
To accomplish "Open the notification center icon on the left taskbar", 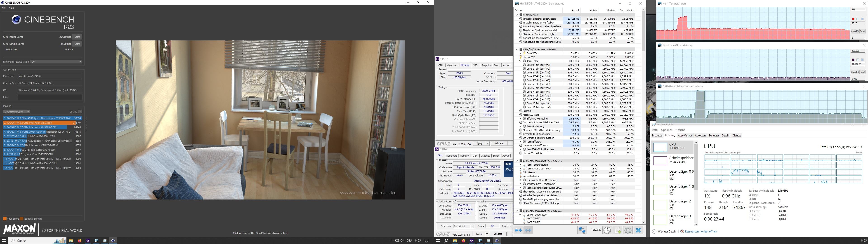I will pos(427,241).
